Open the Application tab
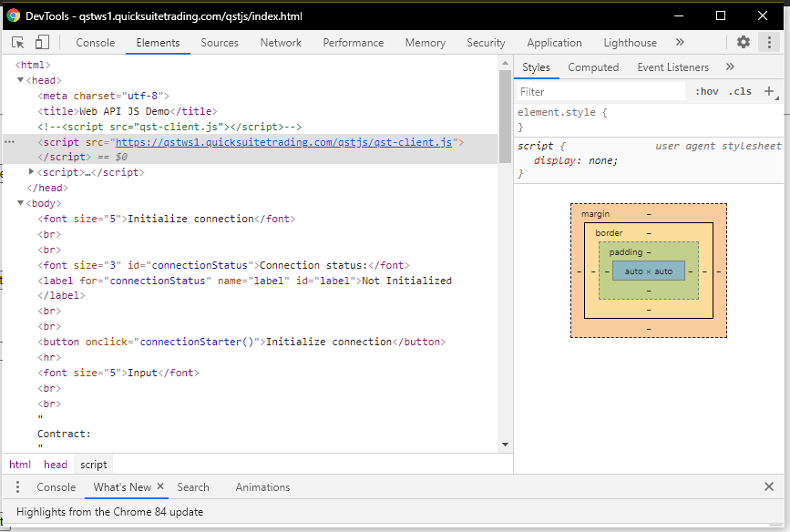 coord(554,43)
